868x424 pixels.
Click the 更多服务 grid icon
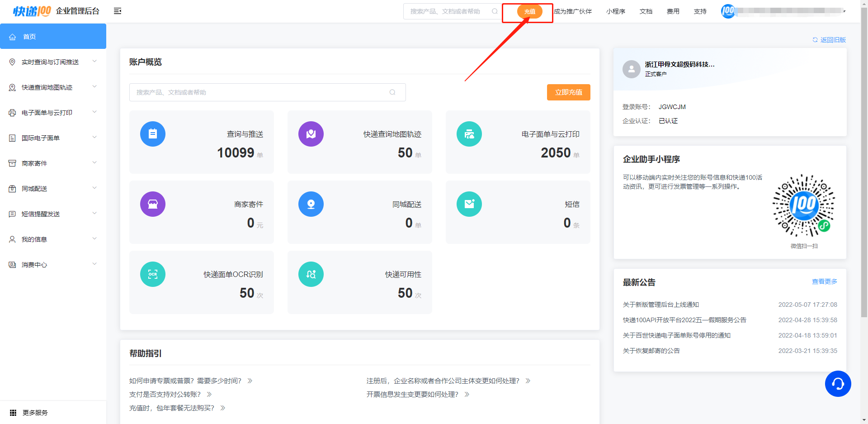(13, 413)
